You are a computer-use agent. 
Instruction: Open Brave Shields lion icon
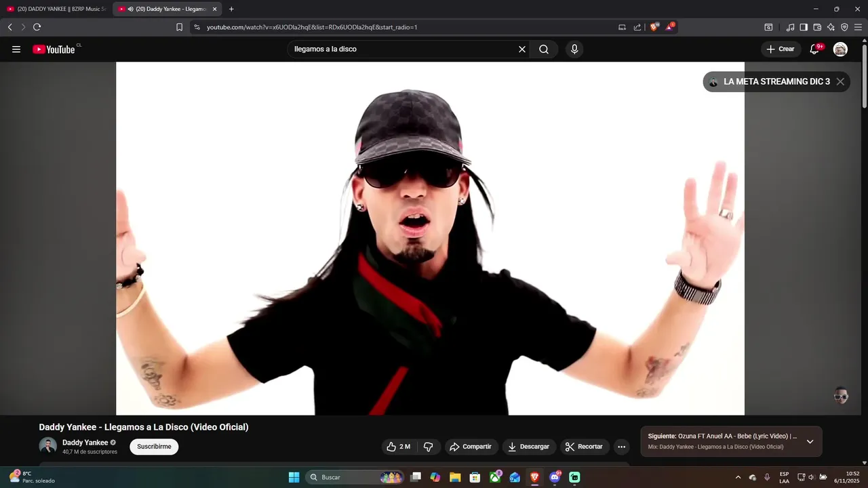(x=654, y=27)
